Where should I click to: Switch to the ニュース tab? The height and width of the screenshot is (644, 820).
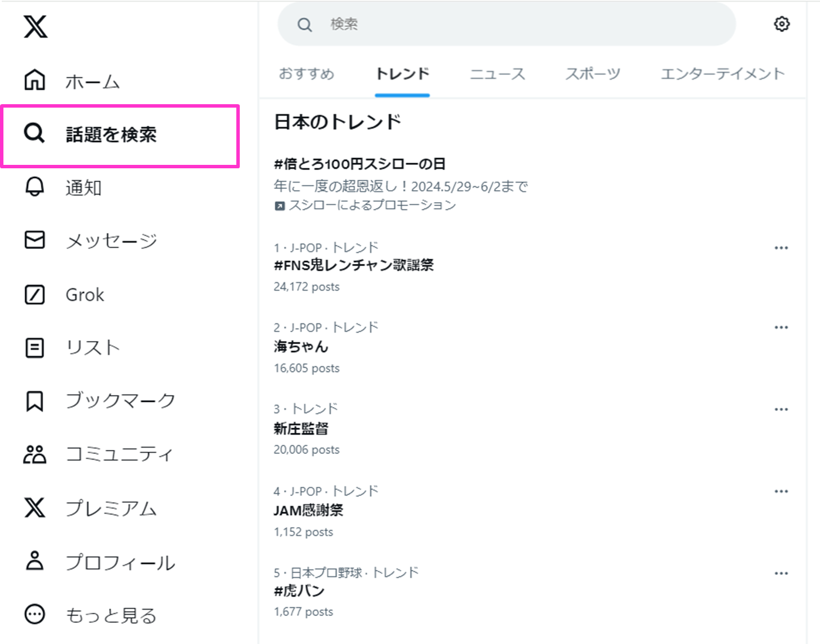497,74
